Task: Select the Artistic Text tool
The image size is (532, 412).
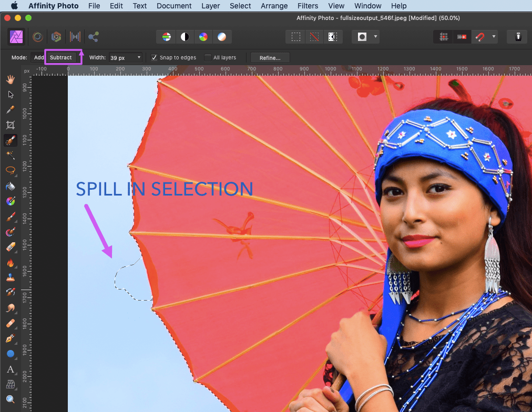Action: pyautogui.click(x=11, y=369)
